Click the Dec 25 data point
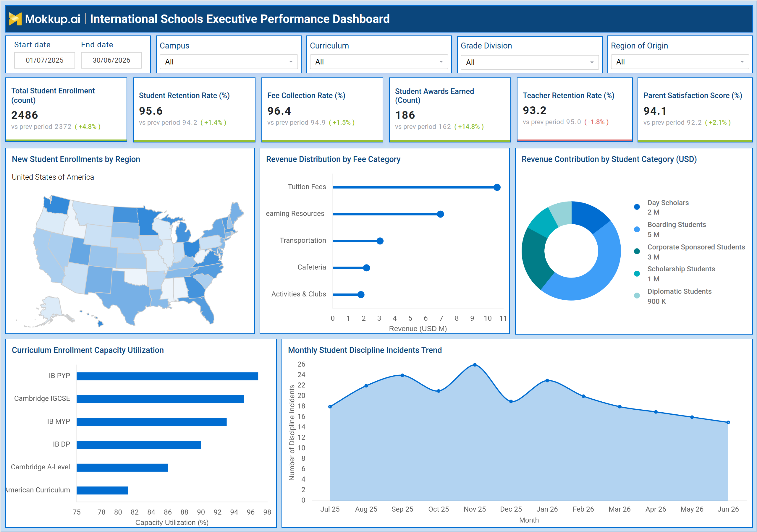The height and width of the screenshot is (532, 757). point(511,401)
